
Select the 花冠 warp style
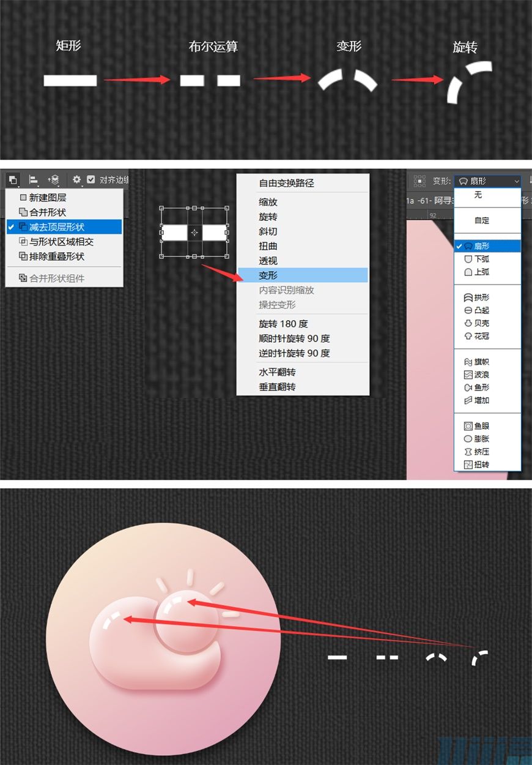[x=487, y=336]
